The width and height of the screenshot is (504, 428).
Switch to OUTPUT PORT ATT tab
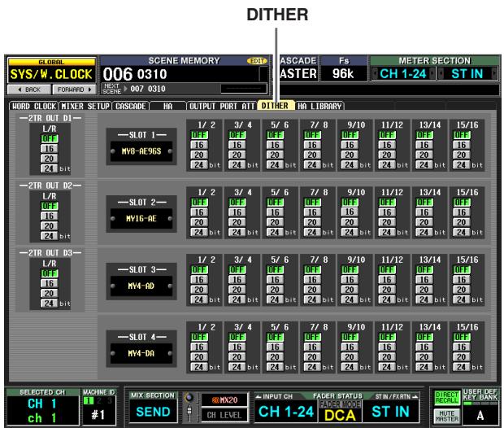pos(222,106)
